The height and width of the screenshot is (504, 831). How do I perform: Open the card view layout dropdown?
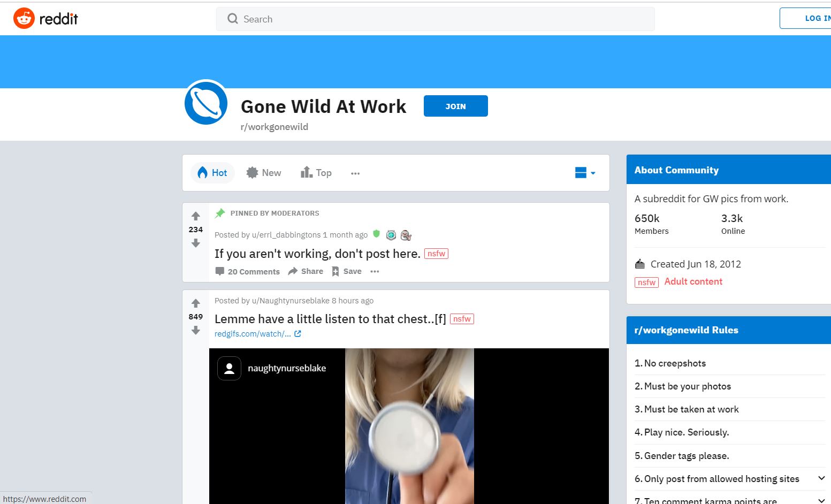point(585,173)
